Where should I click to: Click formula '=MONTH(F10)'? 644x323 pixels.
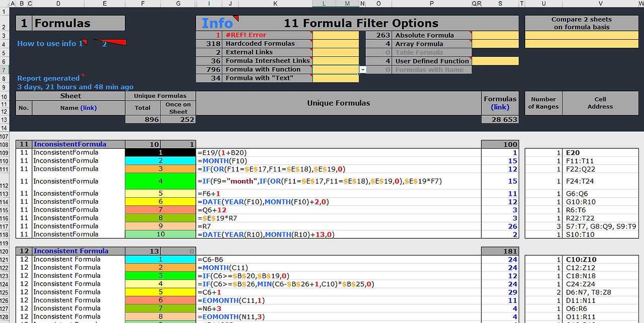[x=222, y=160]
